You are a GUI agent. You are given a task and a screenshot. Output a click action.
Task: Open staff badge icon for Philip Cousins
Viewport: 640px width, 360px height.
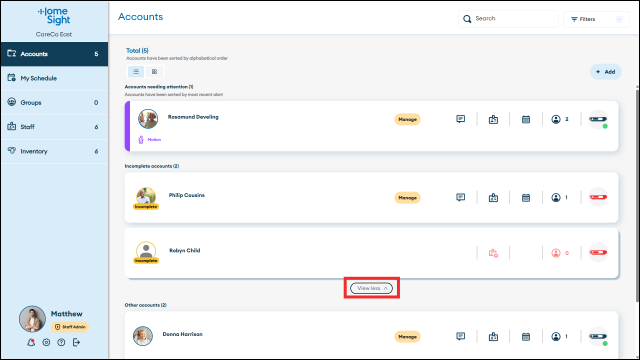coord(493,198)
